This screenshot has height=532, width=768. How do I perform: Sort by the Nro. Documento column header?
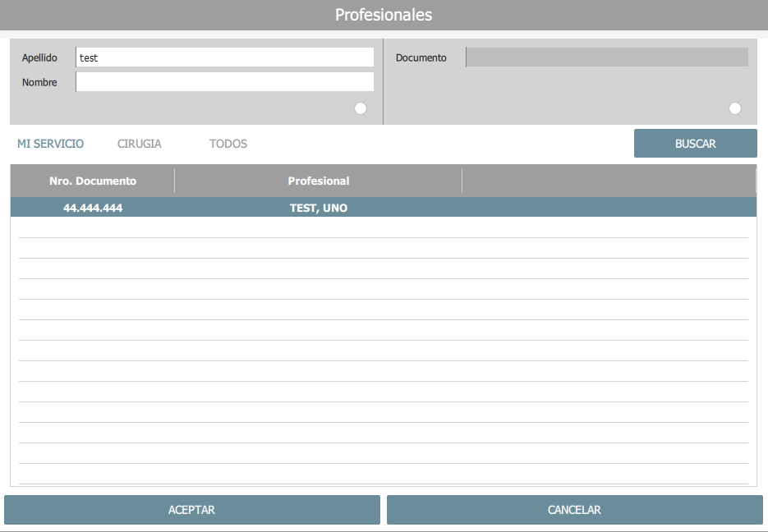coord(93,181)
